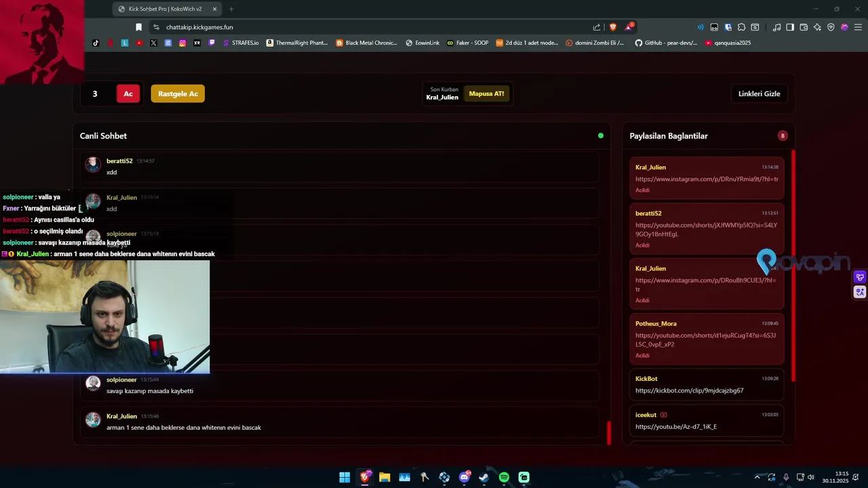The height and width of the screenshot is (488, 868).
Task: Open the Brave VPN shield icon
Action: pos(831,27)
